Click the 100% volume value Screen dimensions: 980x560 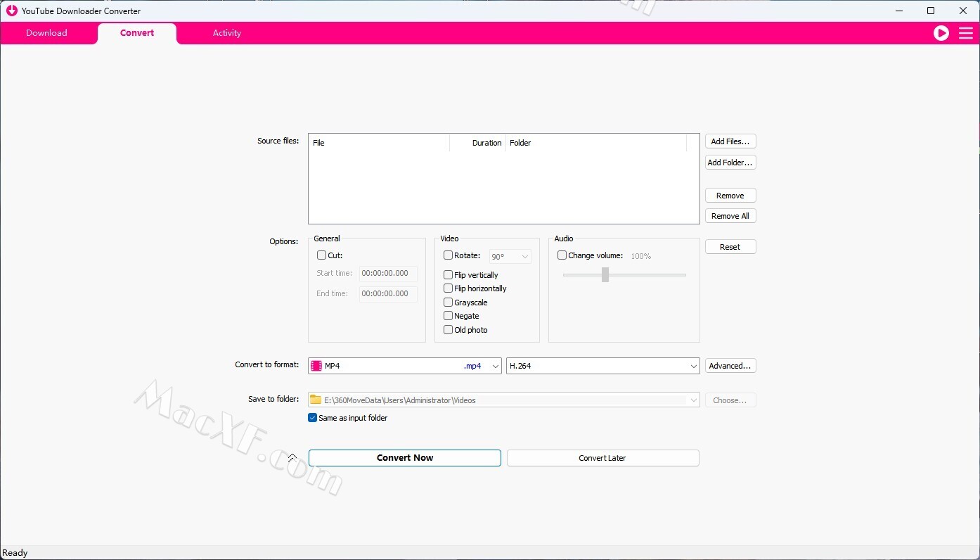640,256
